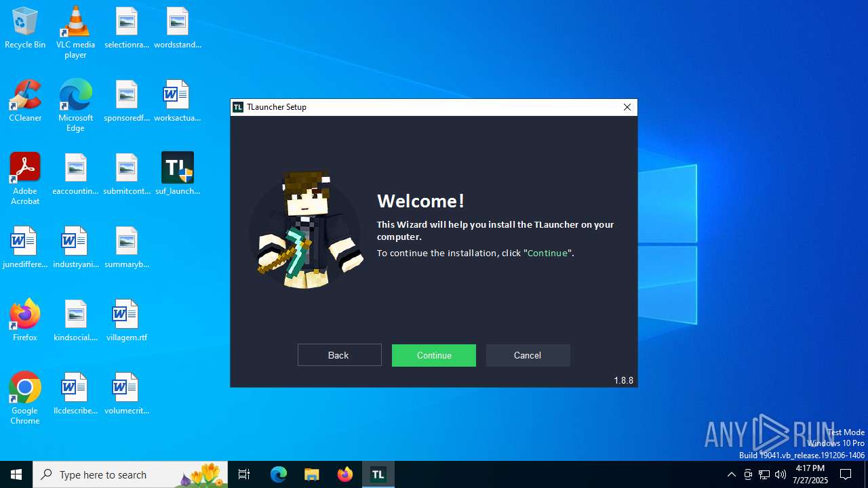
Task: Select the volumecrit... Word document icon
Action: click(x=127, y=394)
